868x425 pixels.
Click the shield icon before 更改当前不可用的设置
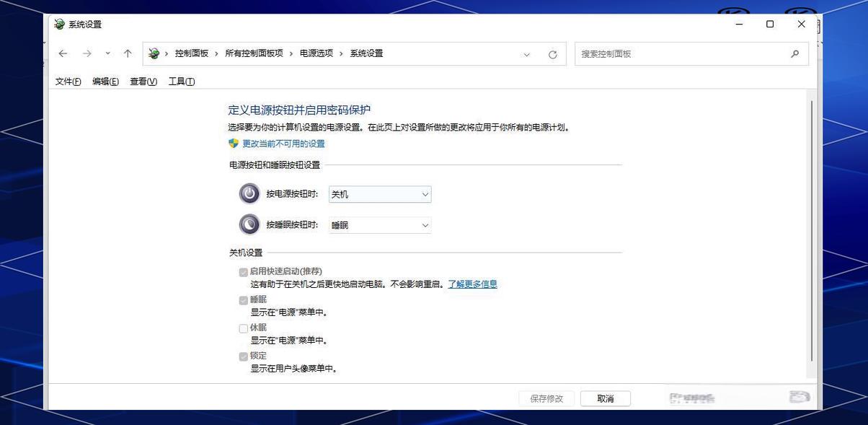coord(232,143)
